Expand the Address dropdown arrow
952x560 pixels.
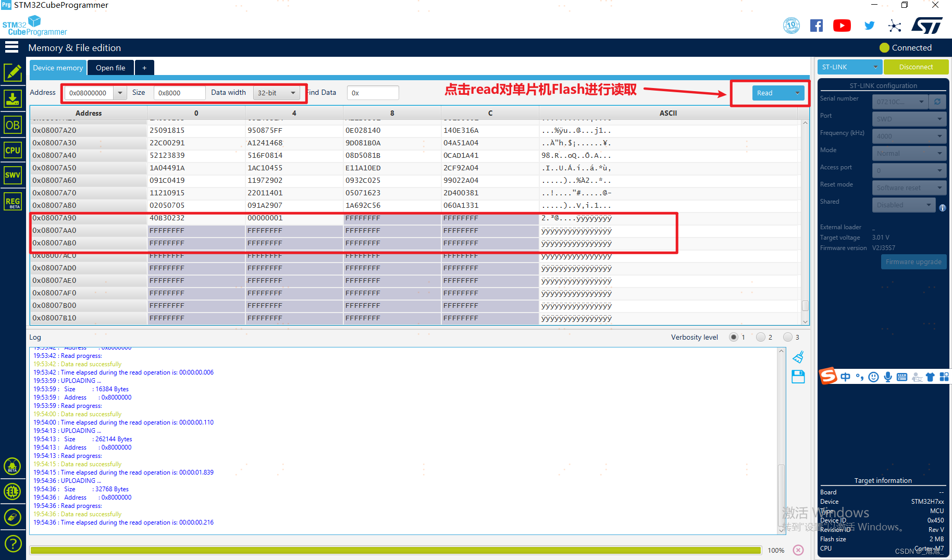[x=120, y=93]
